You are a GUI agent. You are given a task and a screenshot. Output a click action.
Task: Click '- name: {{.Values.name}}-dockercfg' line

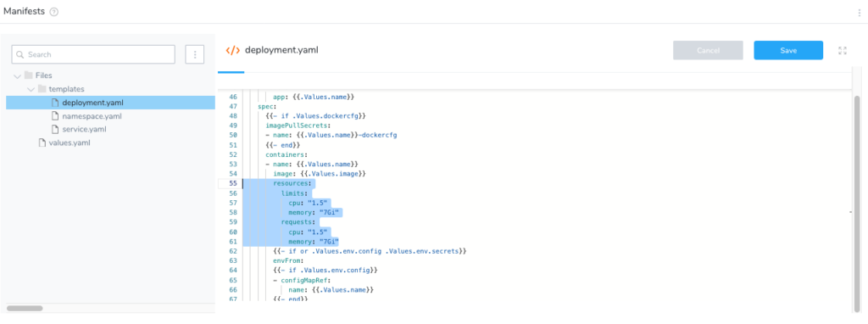pyautogui.click(x=331, y=135)
